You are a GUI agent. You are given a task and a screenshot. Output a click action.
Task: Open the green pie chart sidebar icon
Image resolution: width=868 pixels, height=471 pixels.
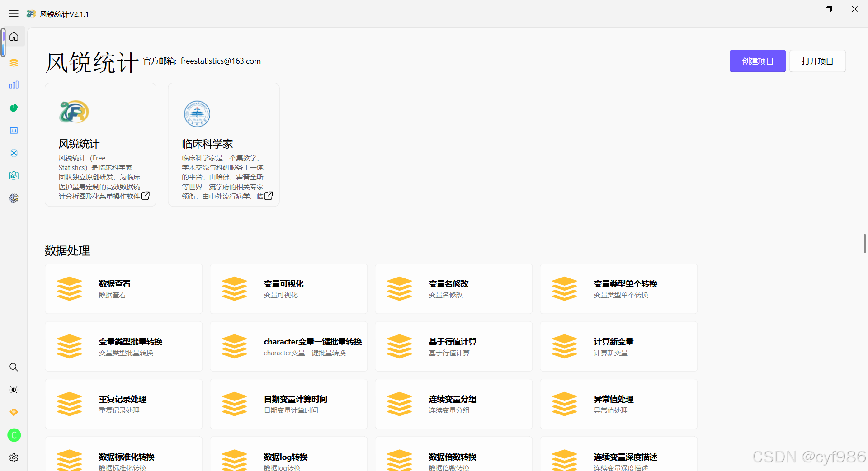(14, 108)
